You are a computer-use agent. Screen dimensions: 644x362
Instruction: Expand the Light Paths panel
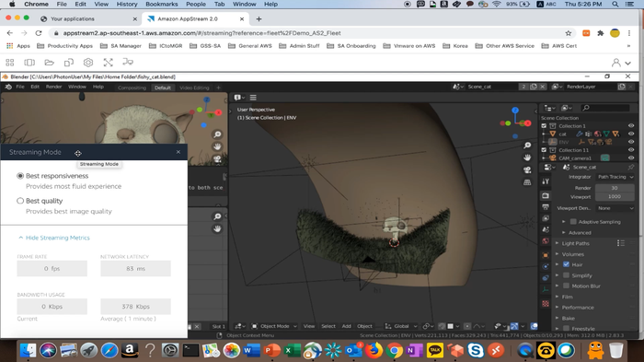pos(575,243)
